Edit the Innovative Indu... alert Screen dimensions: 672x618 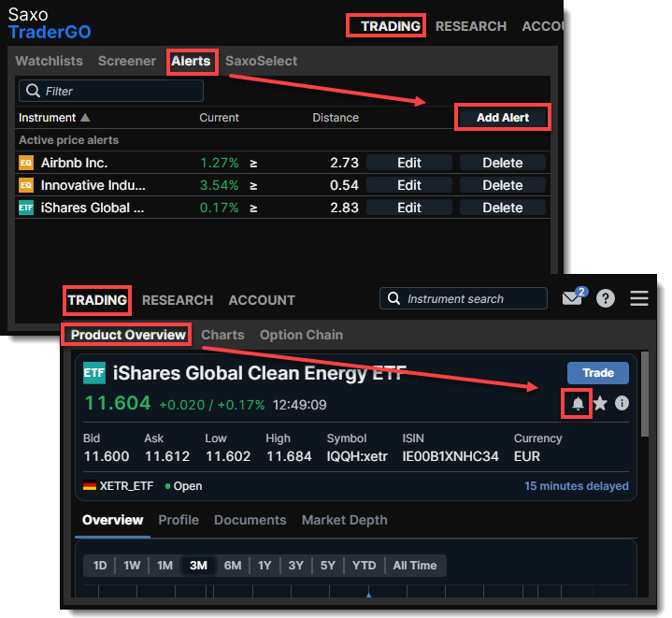click(x=408, y=185)
